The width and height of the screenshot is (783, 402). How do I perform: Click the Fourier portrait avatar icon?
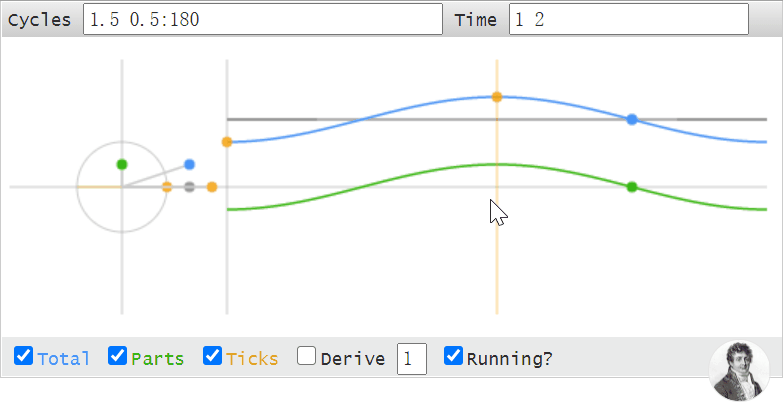[x=739, y=371]
